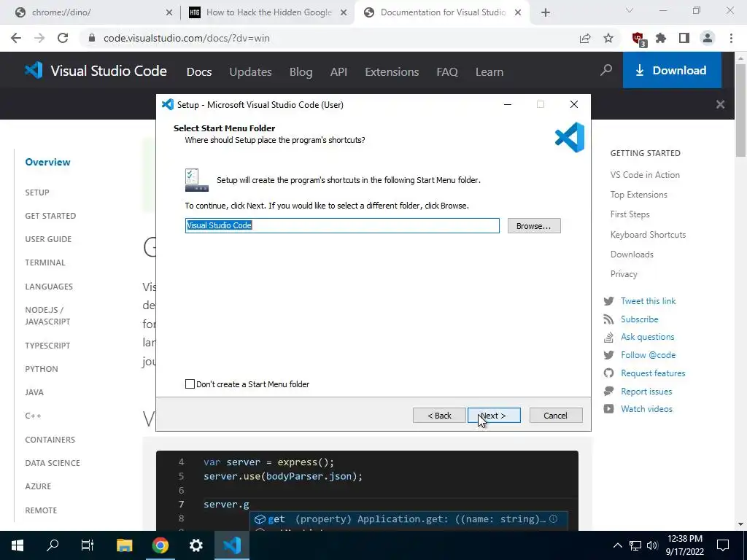This screenshot has height=560, width=747.
Task: Cancel the VS Code Setup
Action: point(556,415)
